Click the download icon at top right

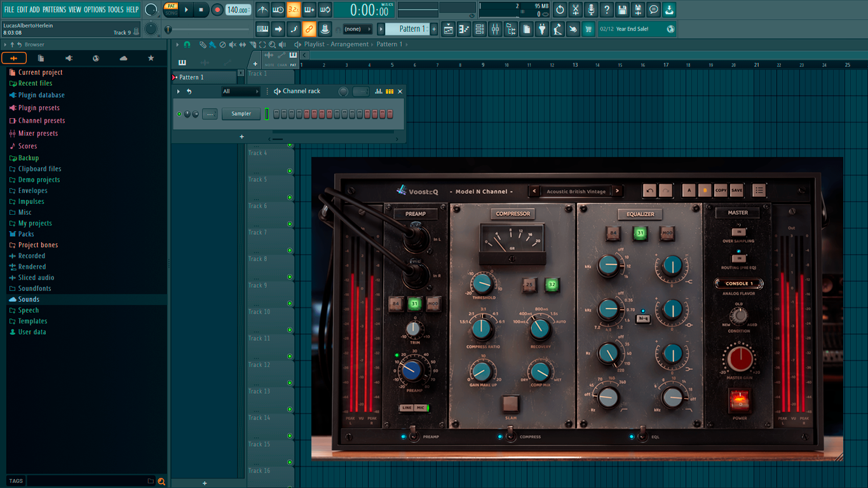pyautogui.click(x=669, y=10)
